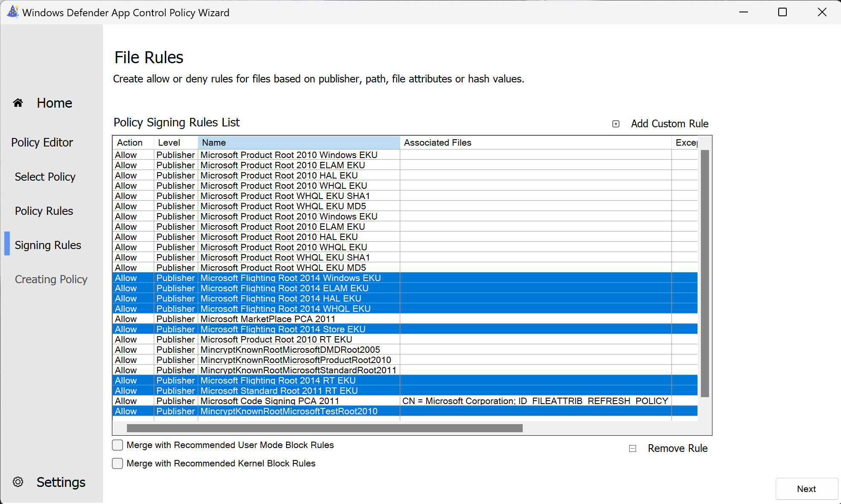Click the plus icon beside Add Custom Rule
The width and height of the screenshot is (841, 504).
click(615, 123)
